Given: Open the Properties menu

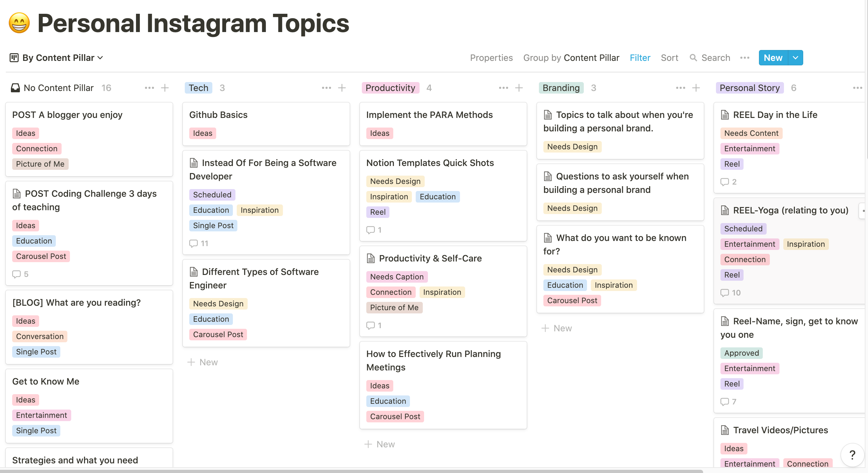Looking at the screenshot, I should click(x=491, y=58).
